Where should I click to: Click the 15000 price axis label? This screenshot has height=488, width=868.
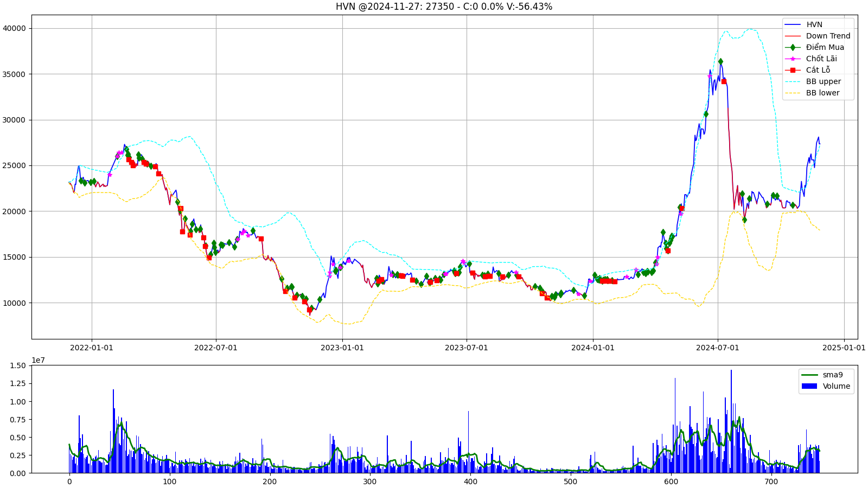coord(14,257)
